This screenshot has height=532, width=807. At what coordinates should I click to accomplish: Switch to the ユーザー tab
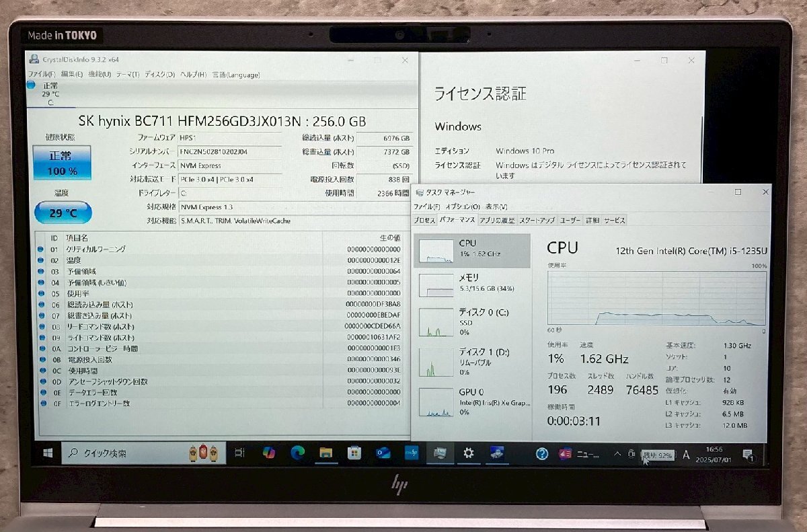pos(570,220)
